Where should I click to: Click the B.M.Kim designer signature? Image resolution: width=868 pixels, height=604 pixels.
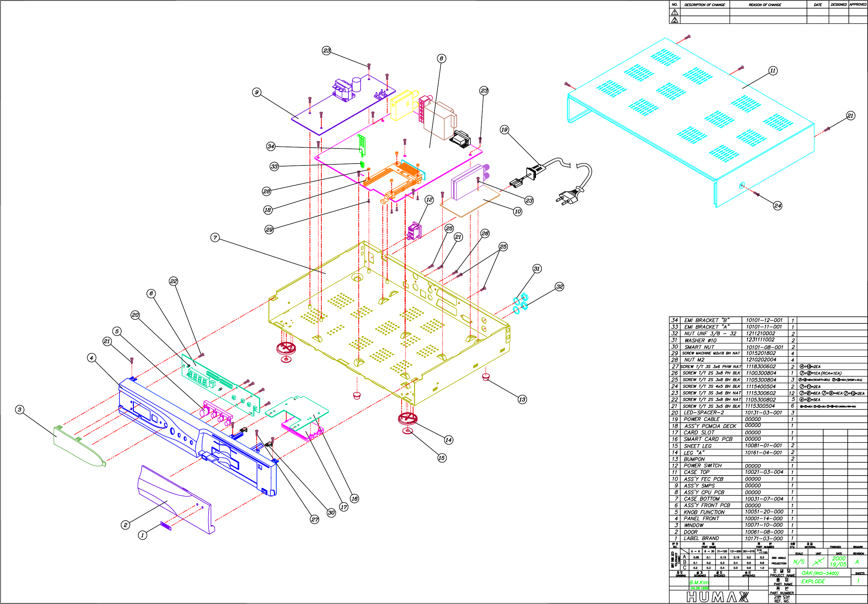point(699,583)
